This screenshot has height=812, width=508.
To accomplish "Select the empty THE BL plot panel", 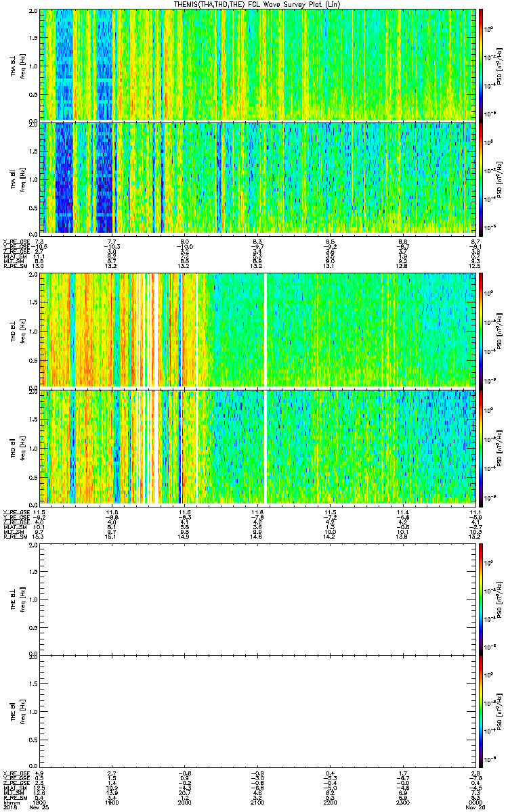I will pyautogui.click(x=258, y=598).
